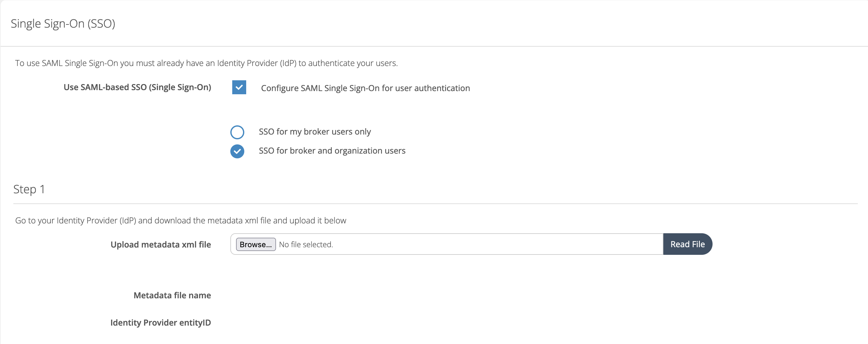Click the SAML Single Sign-On intro sentence
The width and height of the screenshot is (868, 344).
(206, 63)
